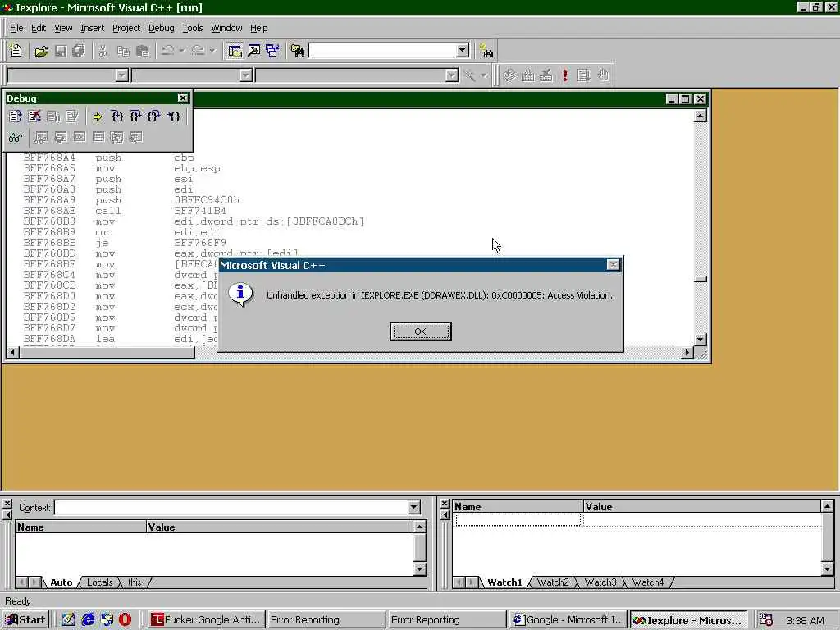Toggle the Memory window icon
The height and width of the screenshot is (630, 840).
[x=98, y=138]
